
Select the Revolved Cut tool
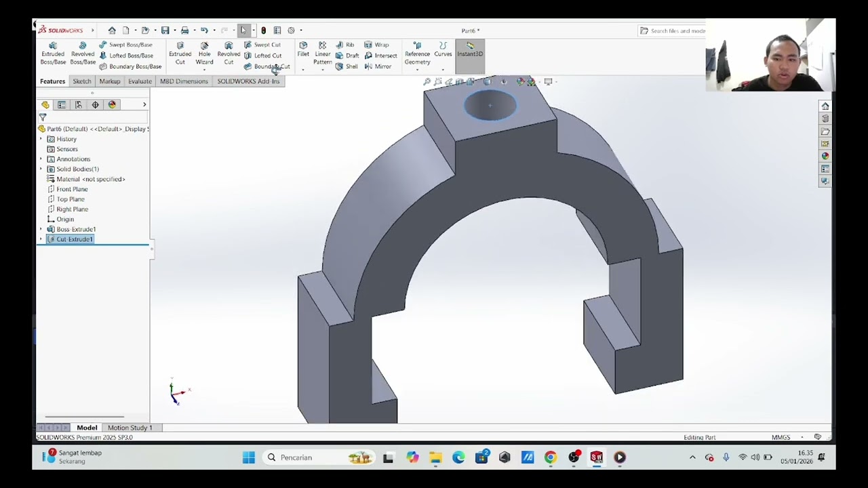pos(229,54)
